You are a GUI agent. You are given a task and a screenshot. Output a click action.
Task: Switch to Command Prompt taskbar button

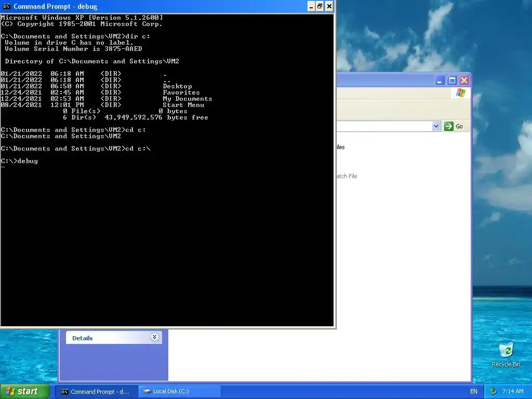96,392
